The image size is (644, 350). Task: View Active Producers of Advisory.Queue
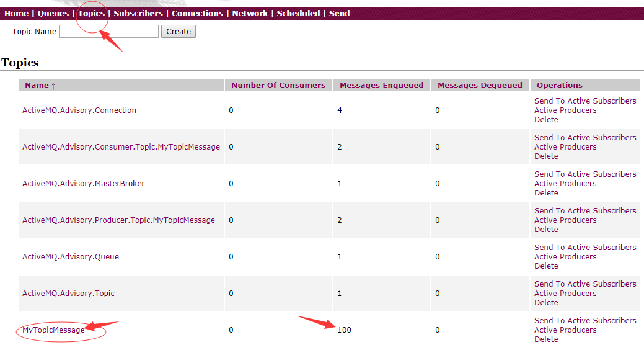coord(565,257)
